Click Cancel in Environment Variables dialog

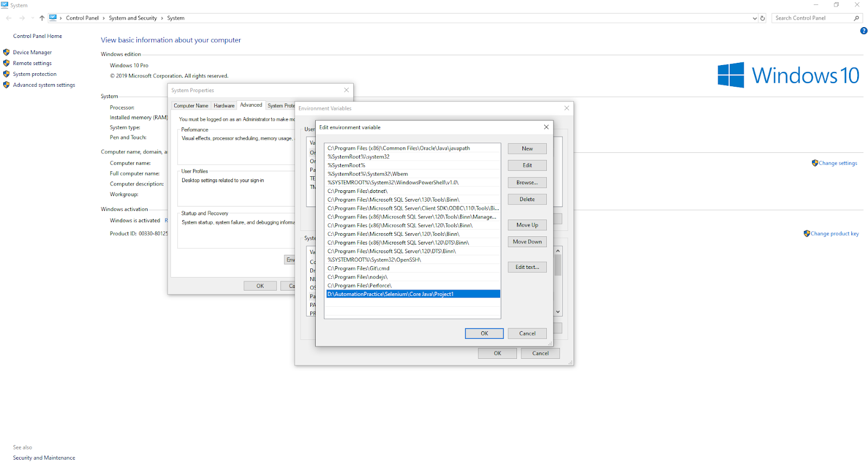pyautogui.click(x=540, y=353)
